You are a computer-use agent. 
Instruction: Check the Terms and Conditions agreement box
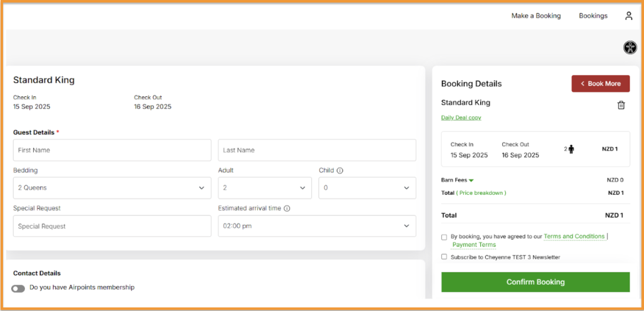click(x=444, y=237)
